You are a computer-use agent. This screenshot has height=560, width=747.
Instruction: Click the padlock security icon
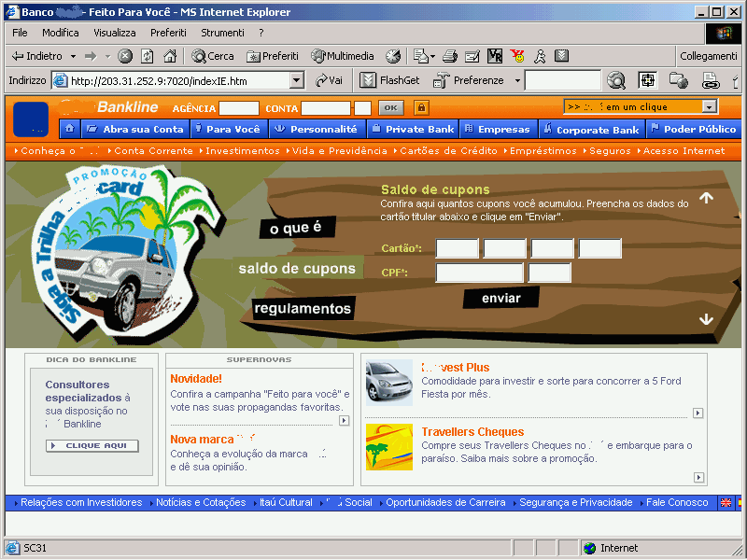421,107
